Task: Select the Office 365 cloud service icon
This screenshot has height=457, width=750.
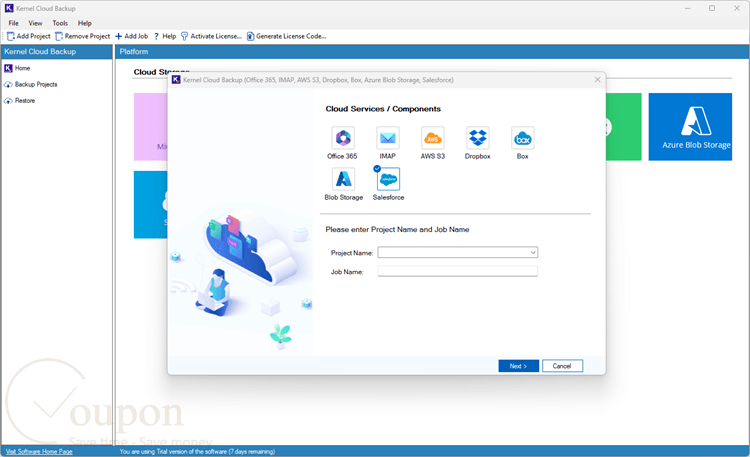Action: tap(342, 138)
